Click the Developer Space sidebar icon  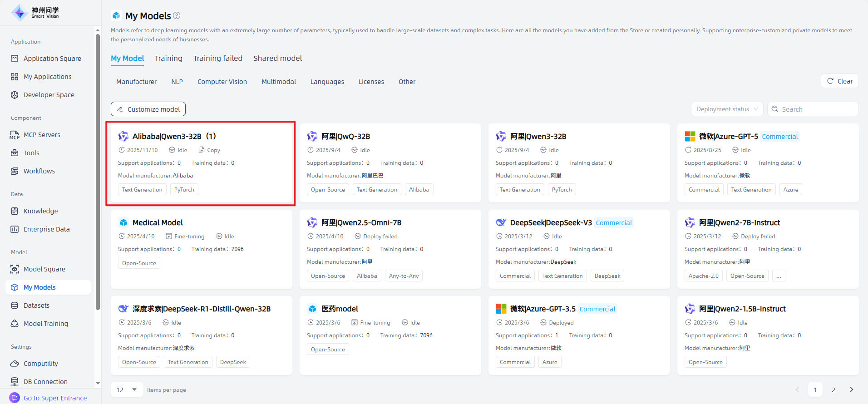tap(15, 95)
